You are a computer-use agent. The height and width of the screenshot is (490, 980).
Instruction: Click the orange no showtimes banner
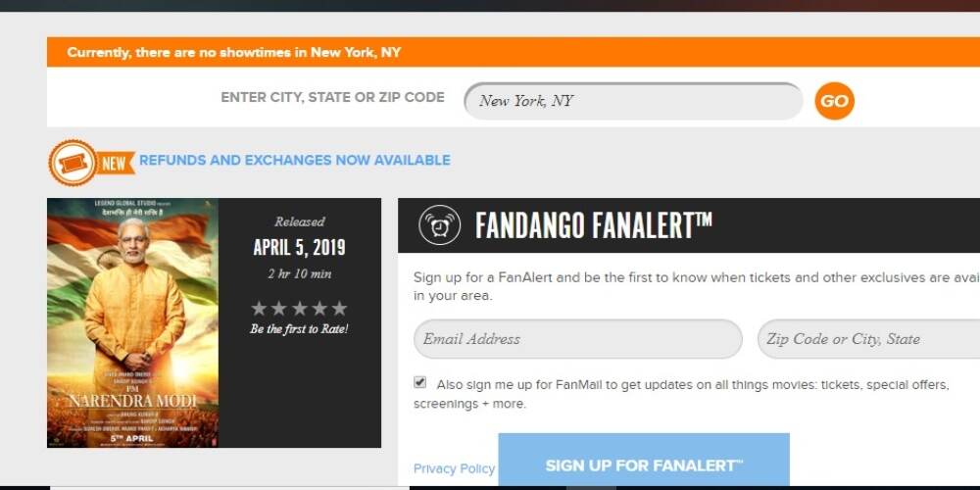(514, 52)
